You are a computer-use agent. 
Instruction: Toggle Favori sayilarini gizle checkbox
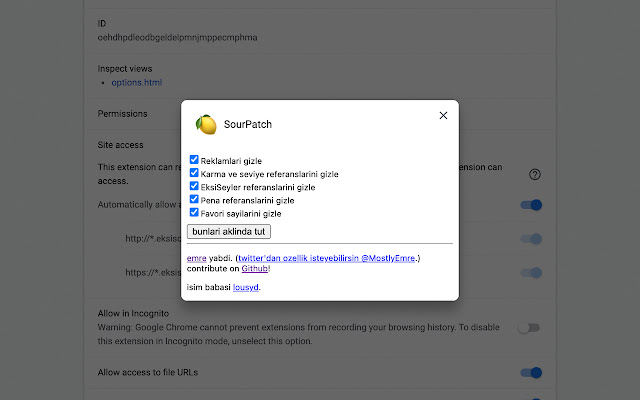click(x=194, y=212)
